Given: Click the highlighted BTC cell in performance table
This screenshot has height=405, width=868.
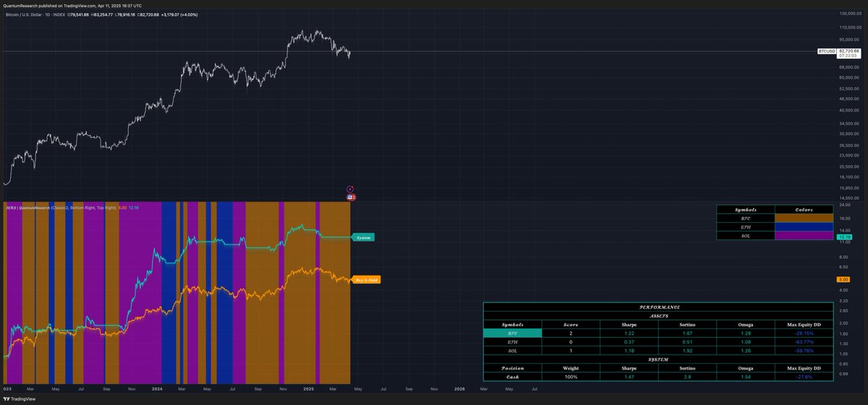Looking at the screenshot, I should click(x=512, y=333).
